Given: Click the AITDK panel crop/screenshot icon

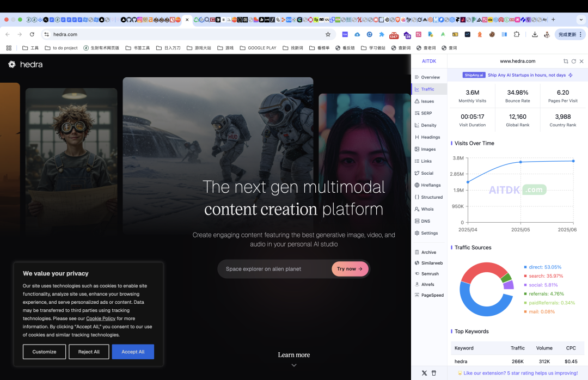Looking at the screenshot, I should pos(566,61).
